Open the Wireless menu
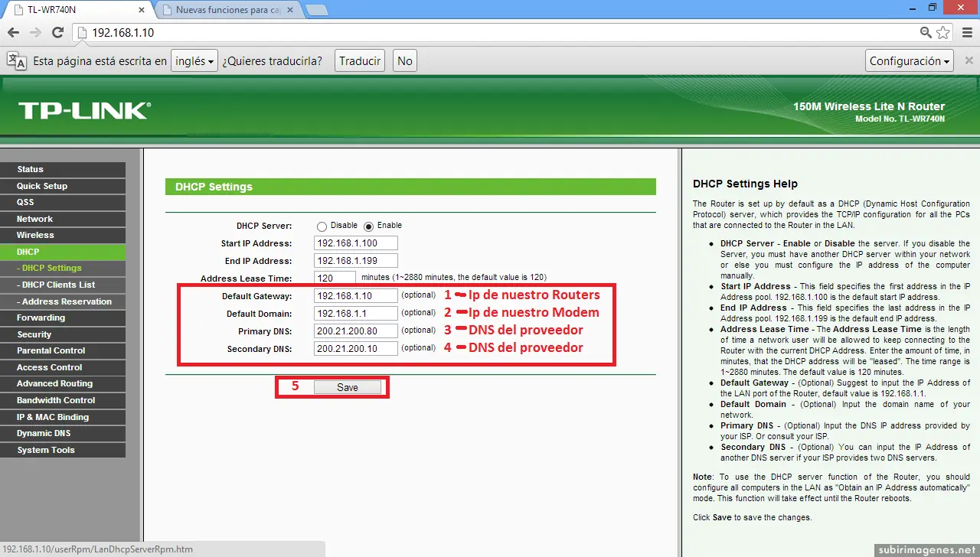This screenshot has width=980, height=557. pyautogui.click(x=63, y=235)
